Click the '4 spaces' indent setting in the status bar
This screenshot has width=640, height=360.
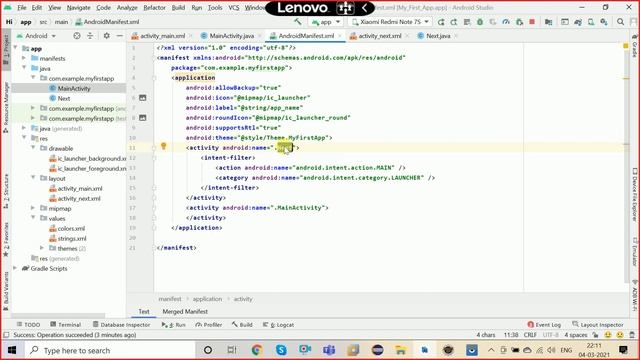pyautogui.click(x=576, y=335)
